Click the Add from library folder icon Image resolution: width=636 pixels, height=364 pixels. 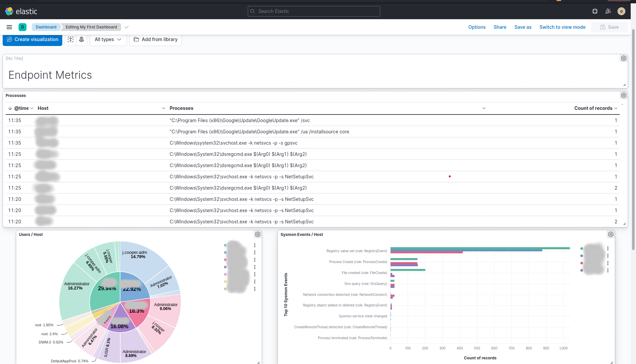pyautogui.click(x=136, y=39)
